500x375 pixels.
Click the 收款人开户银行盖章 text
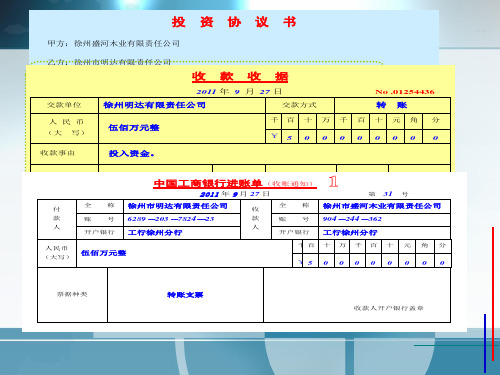coord(388,308)
